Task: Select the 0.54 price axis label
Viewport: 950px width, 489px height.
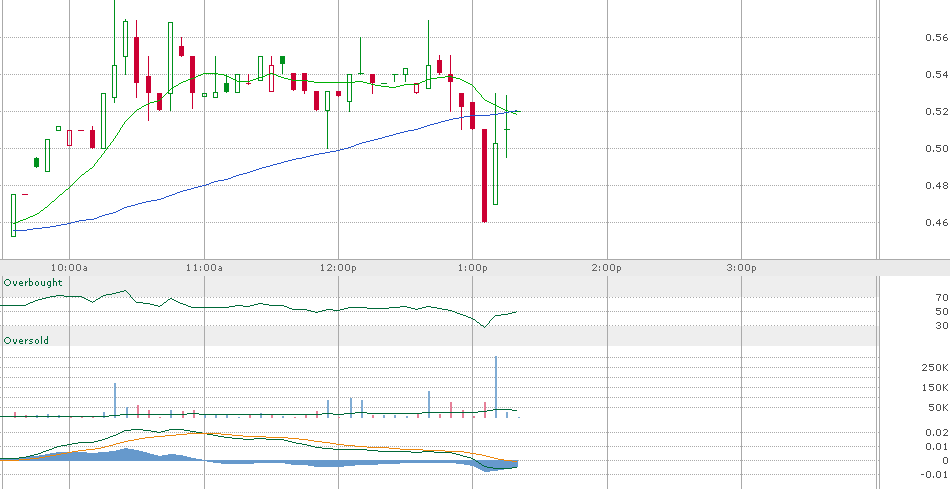Action: click(937, 75)
